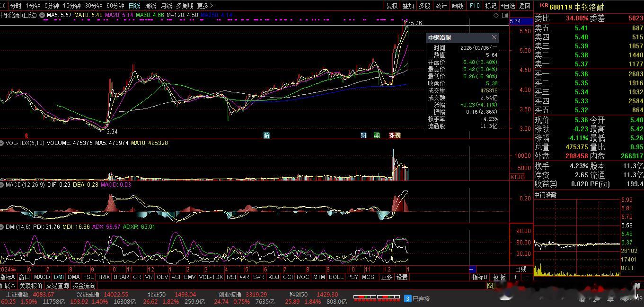Open F10 company information
The height and width of the screenshot is (307, 644).
[x=475, y=6]
